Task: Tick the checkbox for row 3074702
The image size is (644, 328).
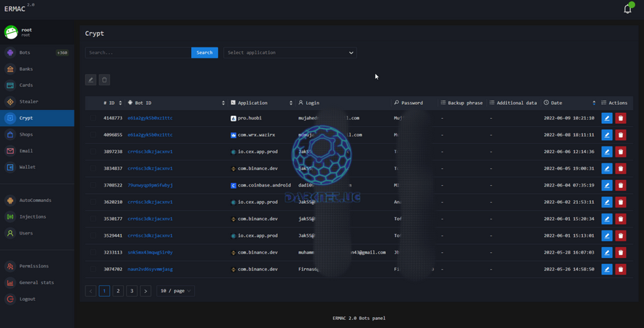Action: [x=93, y=270]
